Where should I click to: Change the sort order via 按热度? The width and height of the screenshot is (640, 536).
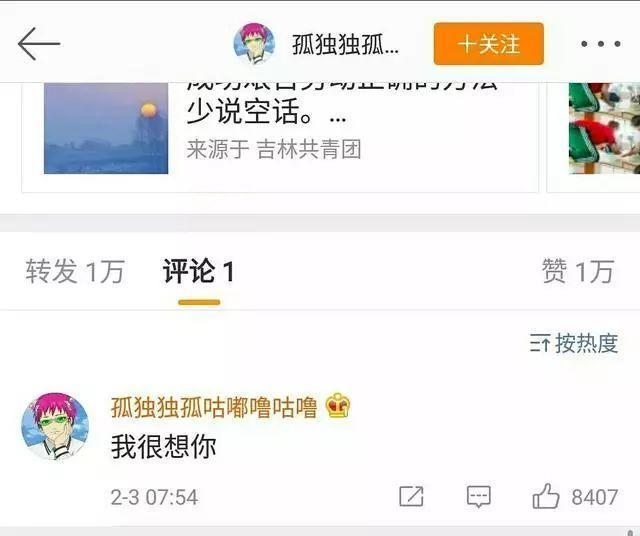coord(573,343)
